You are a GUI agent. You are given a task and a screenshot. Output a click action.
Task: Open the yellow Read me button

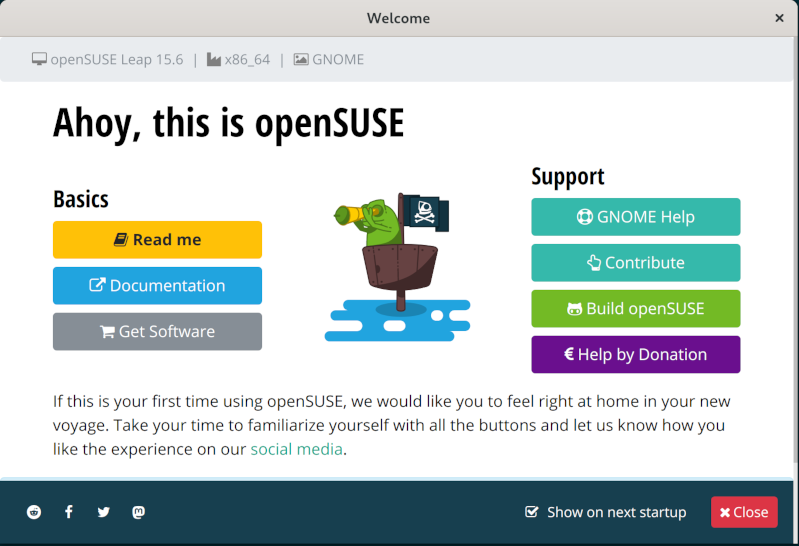(x=157, y=240)
